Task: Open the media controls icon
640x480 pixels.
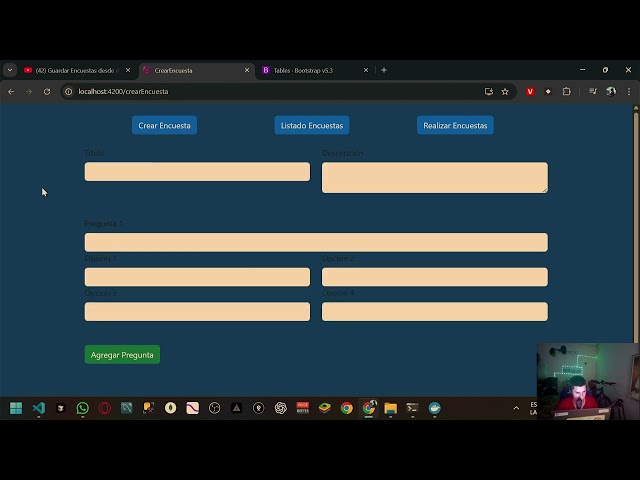Action: pyautogui.click(x=593, y=92)
